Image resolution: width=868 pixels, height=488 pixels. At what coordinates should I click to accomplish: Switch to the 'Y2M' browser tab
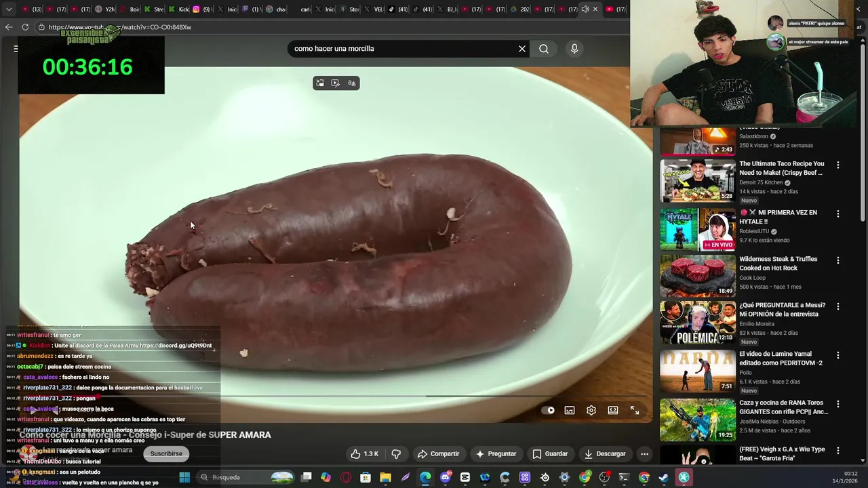click(x=105, y=9)
